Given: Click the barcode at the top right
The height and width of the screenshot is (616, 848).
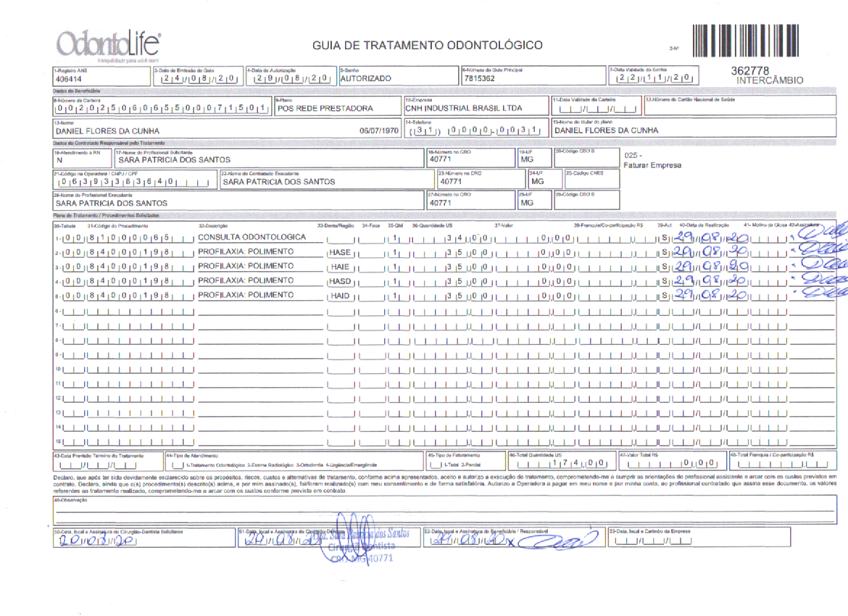Looking at the screenshot, I should coord(745,41).
